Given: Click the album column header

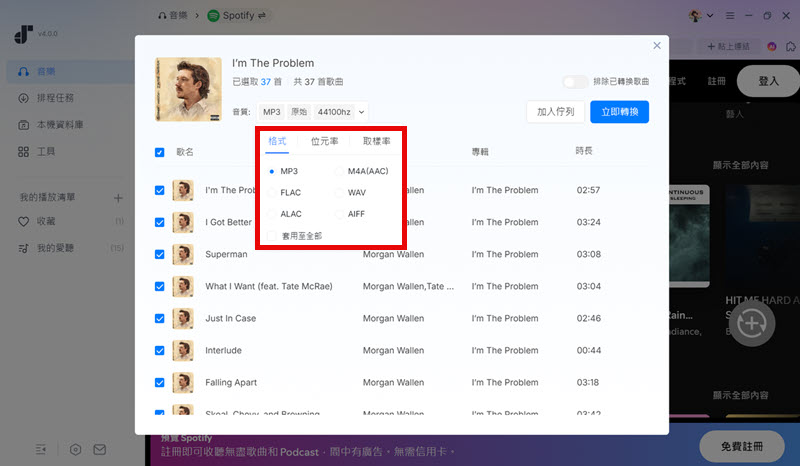Looking at the screenshot, I should [x=480, y=152].
